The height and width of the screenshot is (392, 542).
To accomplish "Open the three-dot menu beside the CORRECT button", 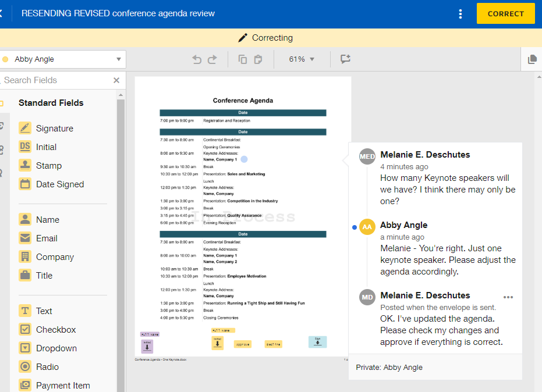I will pyautogui.click(x=460, y=13).
